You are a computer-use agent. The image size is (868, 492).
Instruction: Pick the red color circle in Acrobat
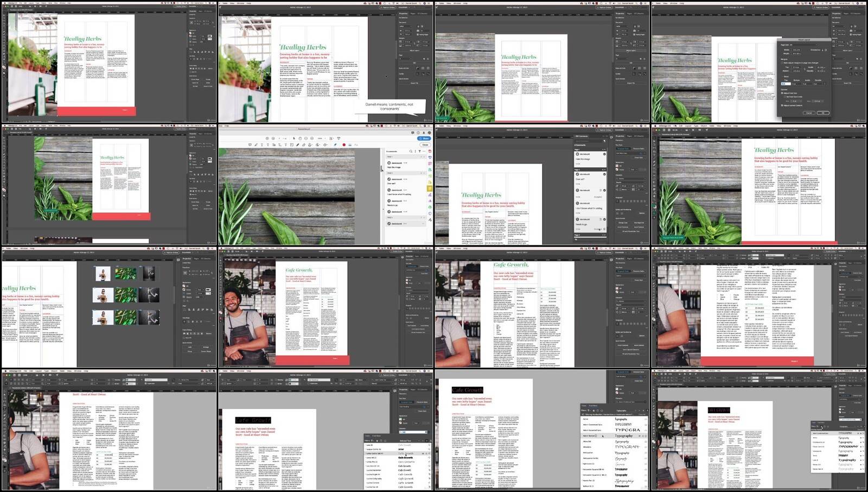(344, 145)
